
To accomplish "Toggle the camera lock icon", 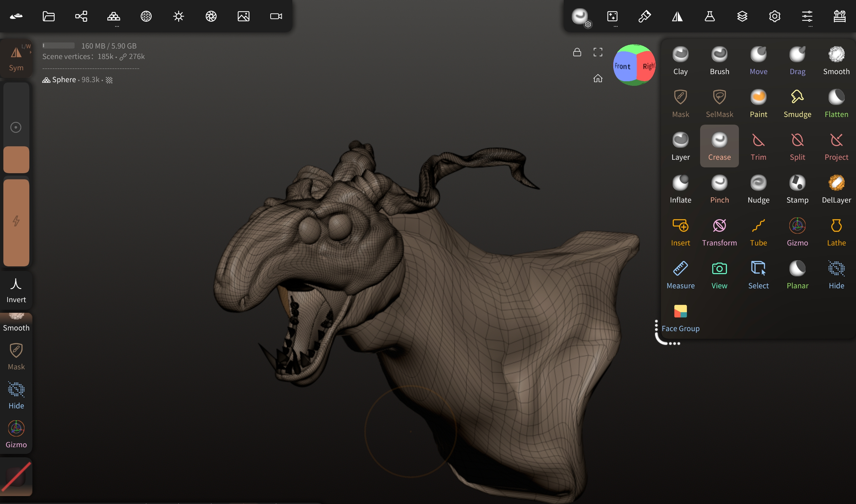I will [x=577, y=52].
